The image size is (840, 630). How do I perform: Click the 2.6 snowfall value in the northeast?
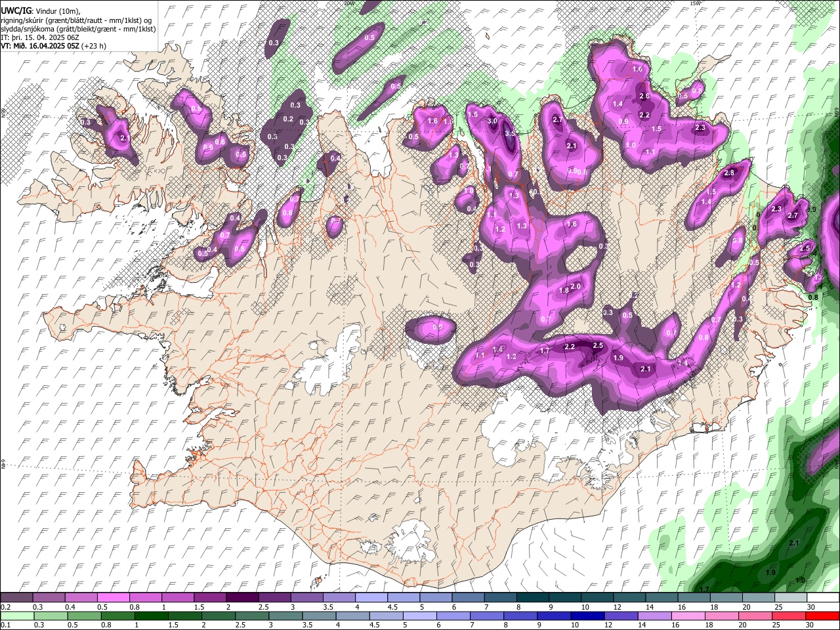644,96
